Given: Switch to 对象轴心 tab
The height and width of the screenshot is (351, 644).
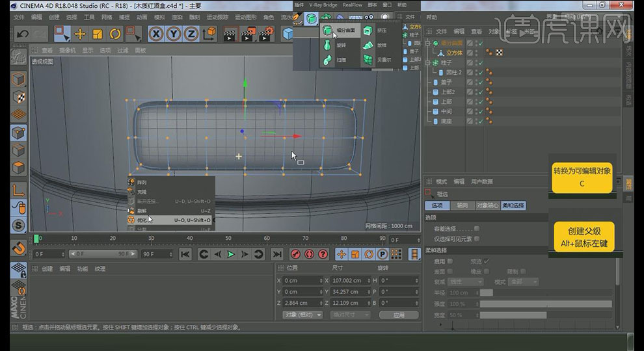Looking at the screenshot, I should (x=487, y=205).
